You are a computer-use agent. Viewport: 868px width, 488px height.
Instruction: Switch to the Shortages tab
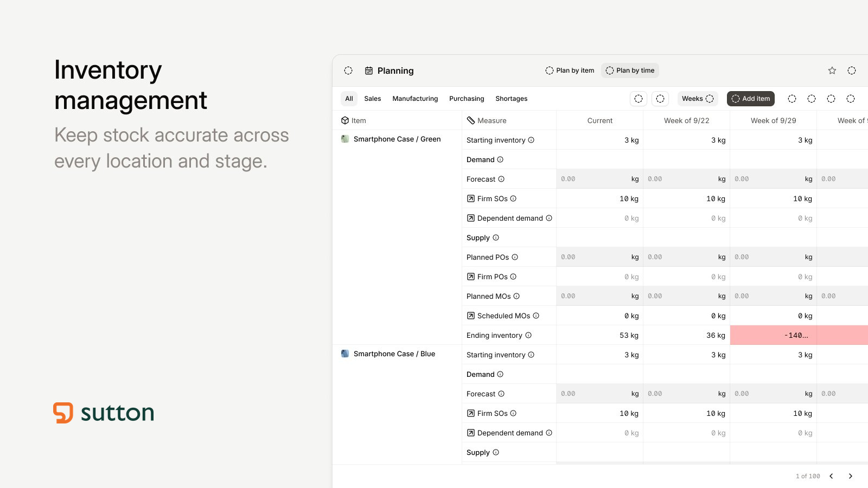coord(511,99)
